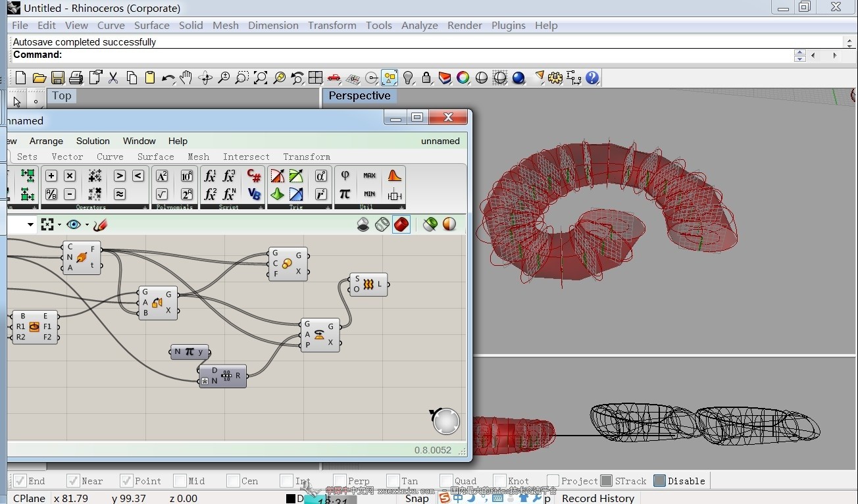The image size is (858, 504).
Task: Expand the eye preview options arrow
Action: (86, 225)
